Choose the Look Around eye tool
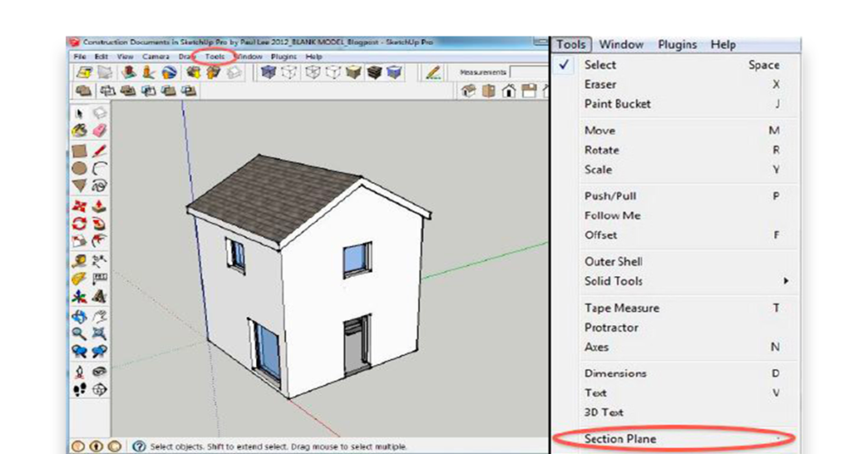The height and width of the screenshot is (454, 868). (100, 372)
